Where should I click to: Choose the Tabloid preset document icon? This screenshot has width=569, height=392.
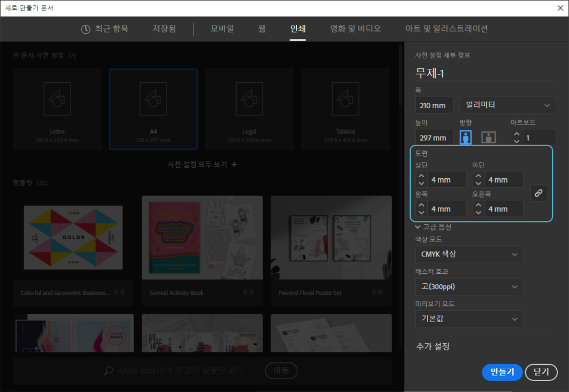point(345,99)
